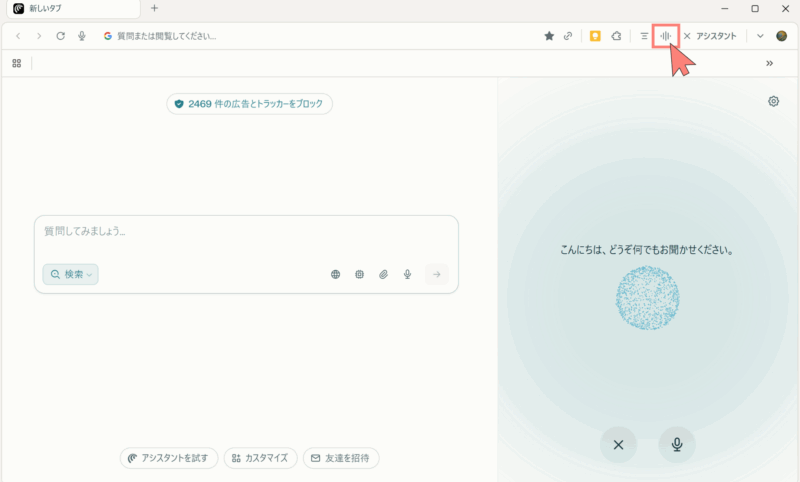Toggle microphone button in voice assistant panel
This screenshot has width=800, height=482.
click(677, 445)
